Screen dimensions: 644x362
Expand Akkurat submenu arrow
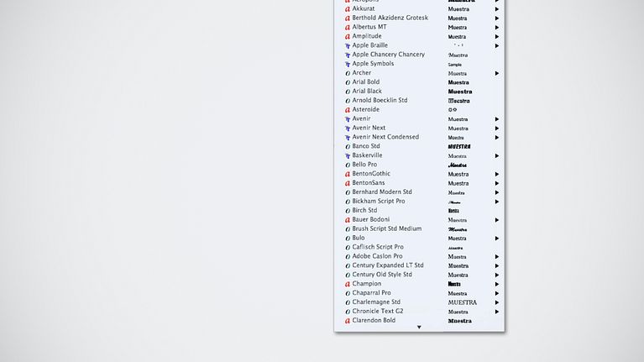496,9
